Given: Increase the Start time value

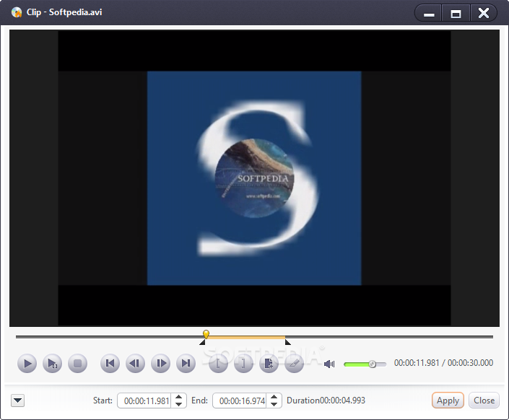Looking at the screenshot, I should point(178,397).
